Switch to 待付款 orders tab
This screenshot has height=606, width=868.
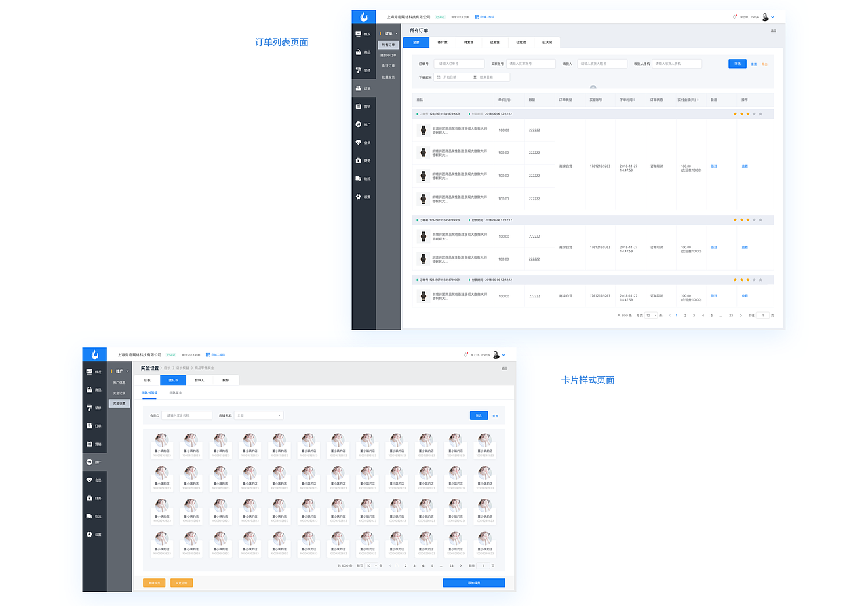tap(442, 42)
